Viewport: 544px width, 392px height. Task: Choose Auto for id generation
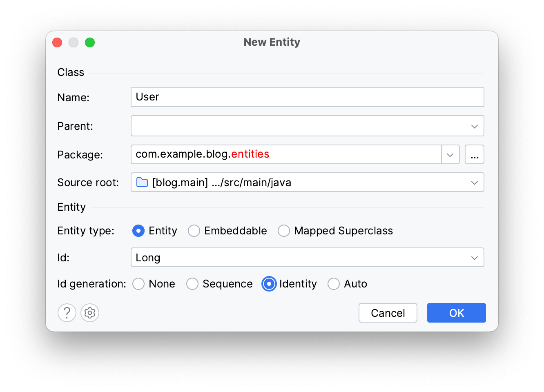coord(334,284)
